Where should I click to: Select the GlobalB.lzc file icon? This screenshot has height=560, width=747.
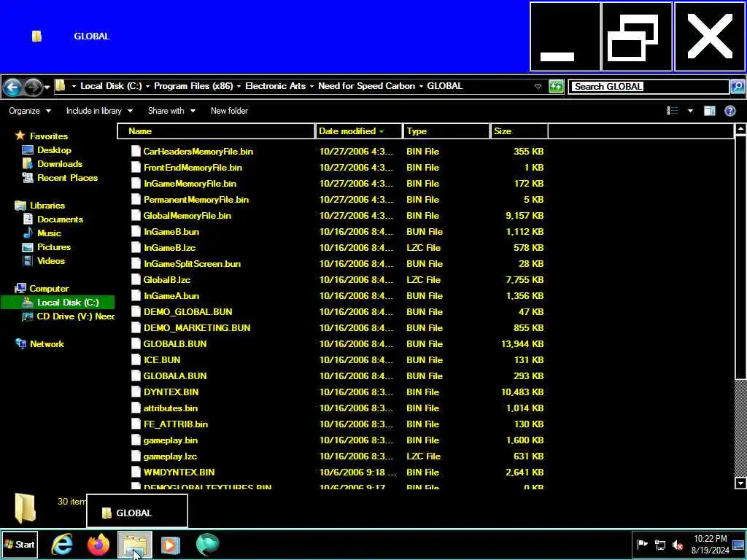tap(136, 279)
